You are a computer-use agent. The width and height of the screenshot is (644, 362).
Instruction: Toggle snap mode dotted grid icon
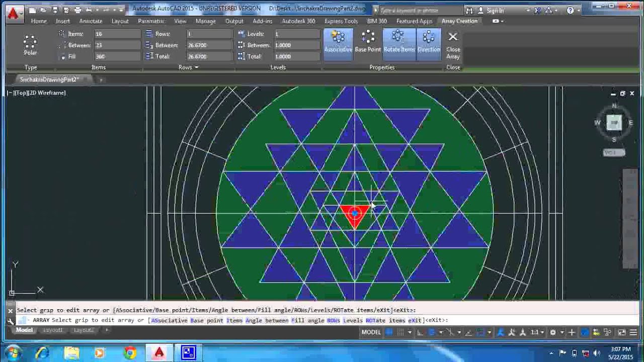(400, 332)
